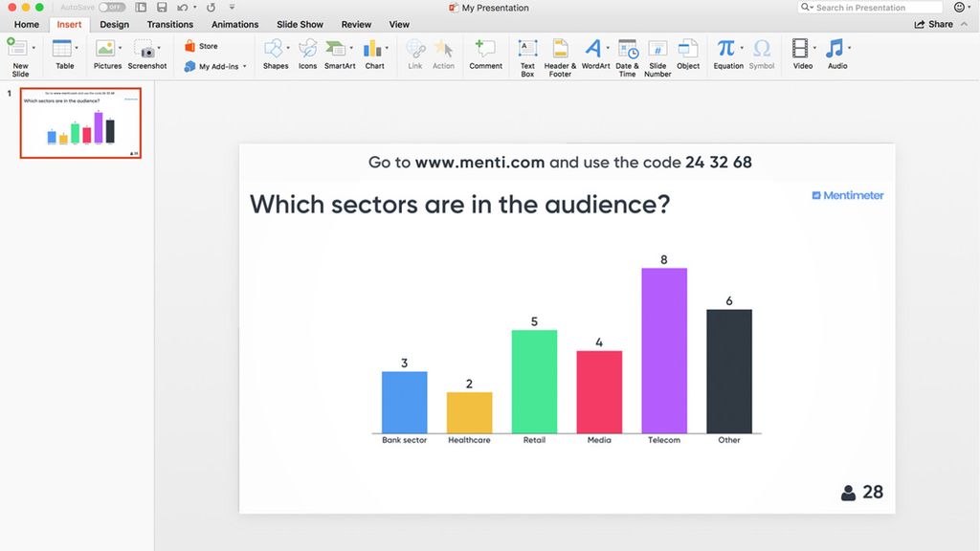Open the Header & Footer dialog
The image size is (980, 551).
pos(559,55)
